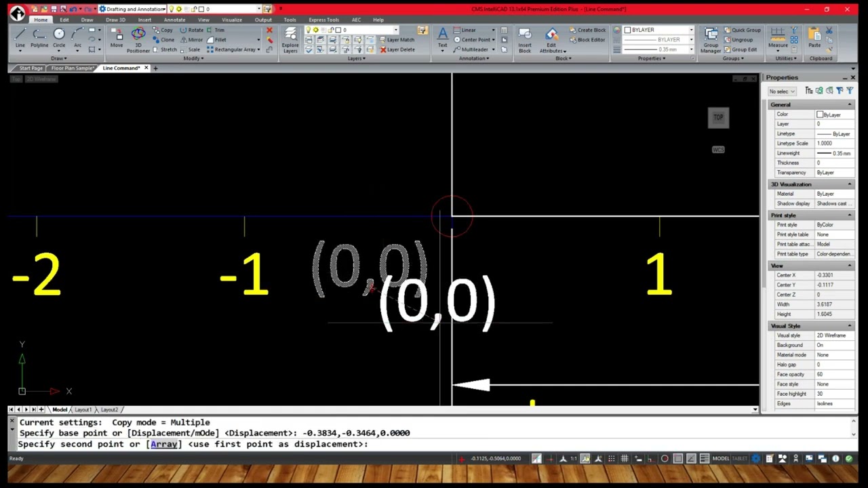Toggle snap dots in status bar
Viewport: 868px width, 488px height.
click(x=611, y=459)
